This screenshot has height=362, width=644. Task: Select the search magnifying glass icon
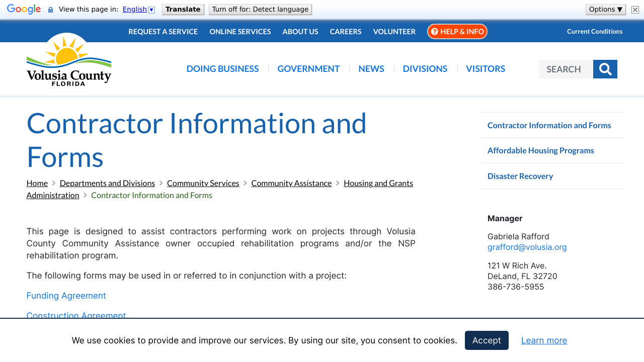pyautogui.click(x=605, y=69)
